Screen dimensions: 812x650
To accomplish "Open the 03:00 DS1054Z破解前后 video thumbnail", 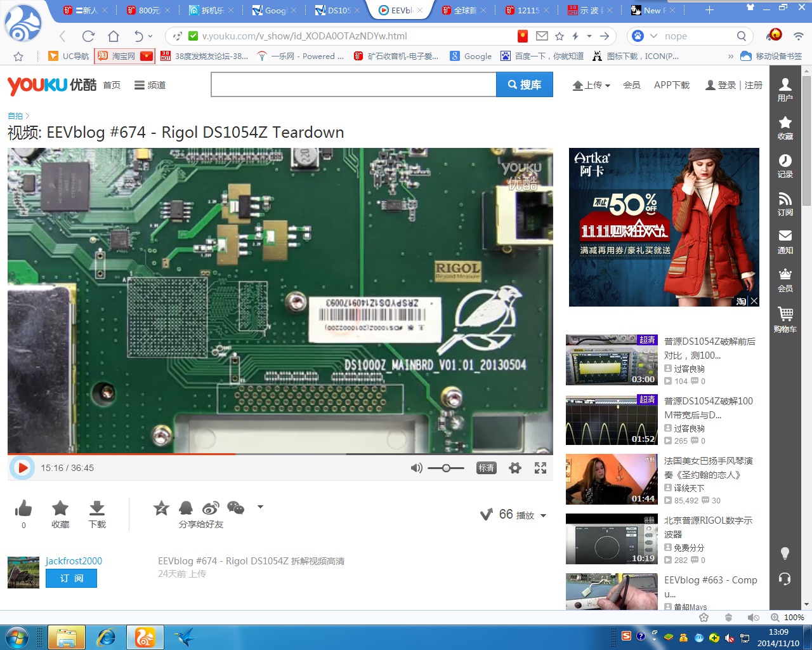I will click(x=612, y=360).
